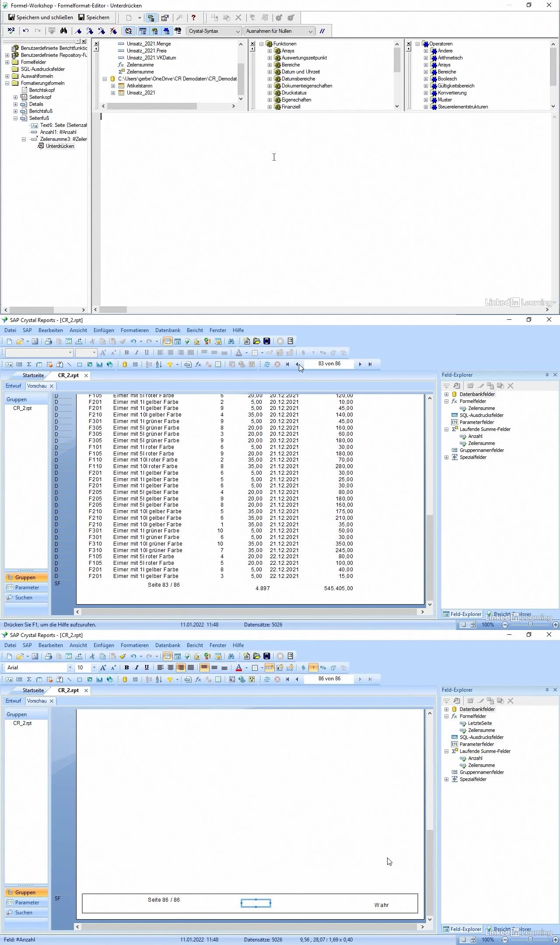560x945 pixels.
Task: Click the page field showing 83 von 86
Action: 329,364
